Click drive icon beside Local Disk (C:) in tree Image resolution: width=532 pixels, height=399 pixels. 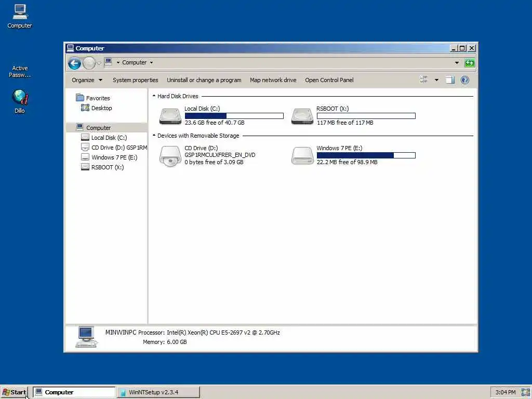85,137
